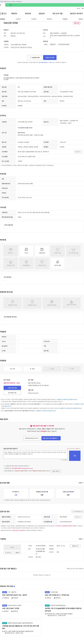
Task: Click the blue 전송 send button
Action: (x=75, y=456)
